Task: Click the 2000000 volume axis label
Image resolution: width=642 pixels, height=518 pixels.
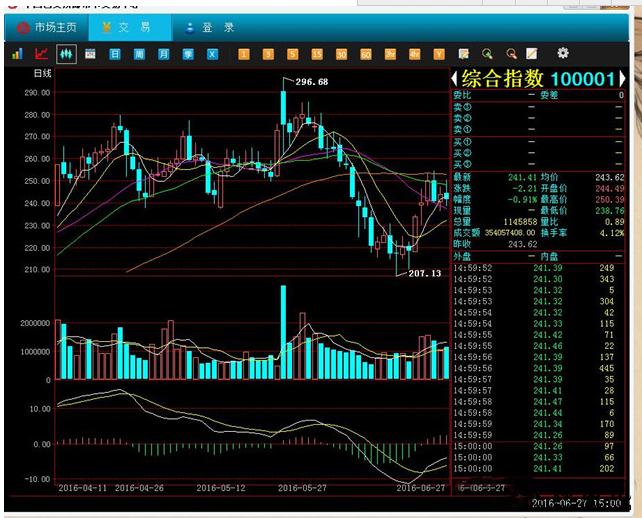Action: [36, 323]
